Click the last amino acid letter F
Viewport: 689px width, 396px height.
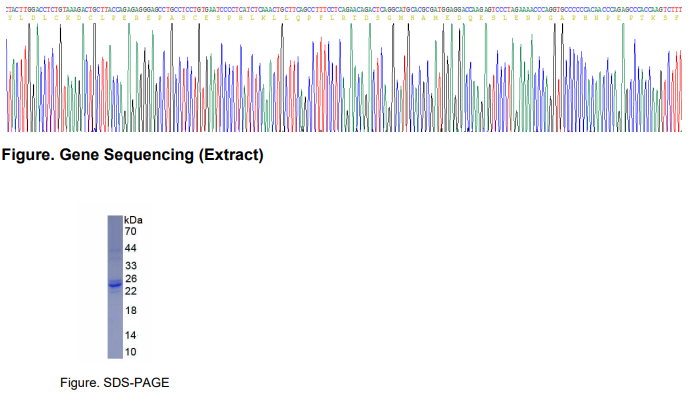pos(677,18)
